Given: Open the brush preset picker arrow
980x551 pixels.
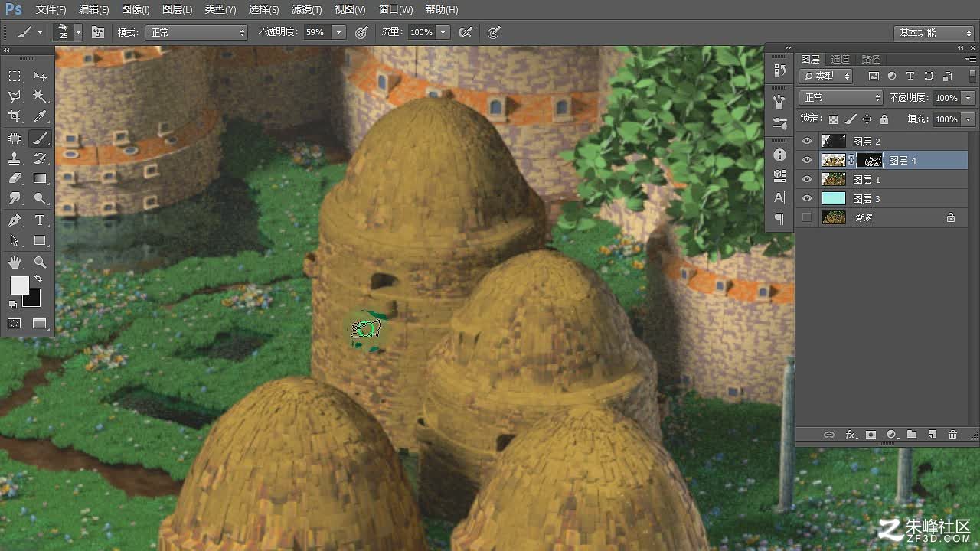Looking at the screenshot, I should [x=77, y=32].
